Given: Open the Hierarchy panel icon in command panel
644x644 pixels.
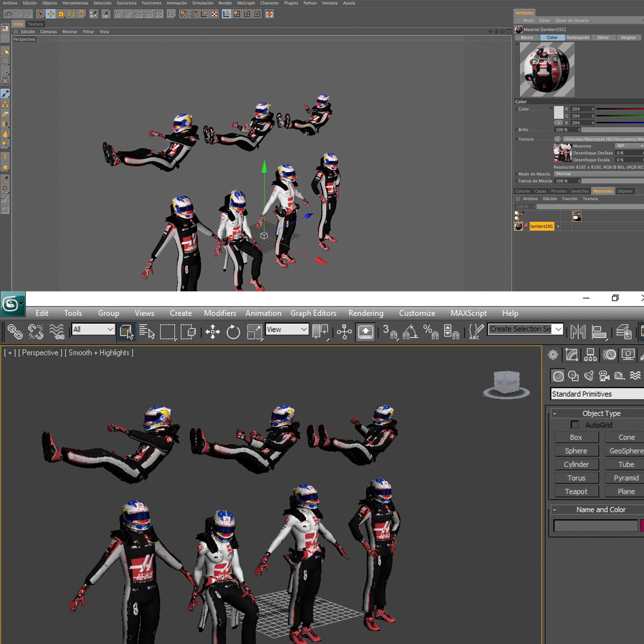Looking at the screenshot, I should (x=590, y=355).
